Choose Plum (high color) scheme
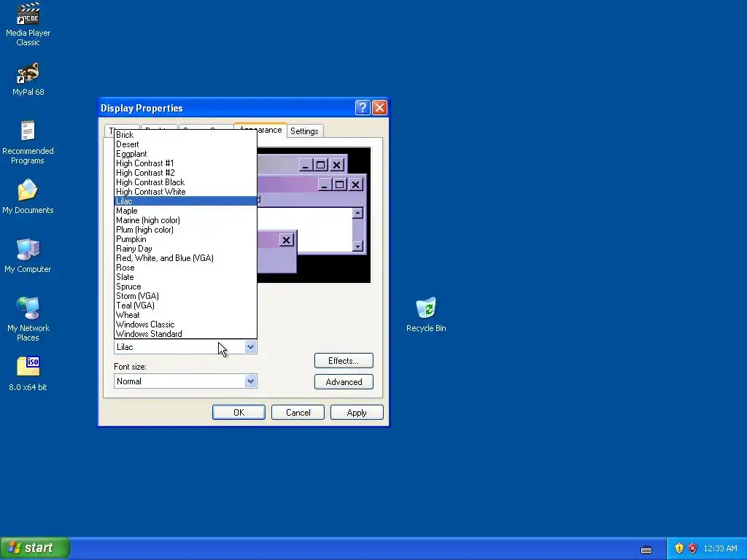 click(186, 230)
